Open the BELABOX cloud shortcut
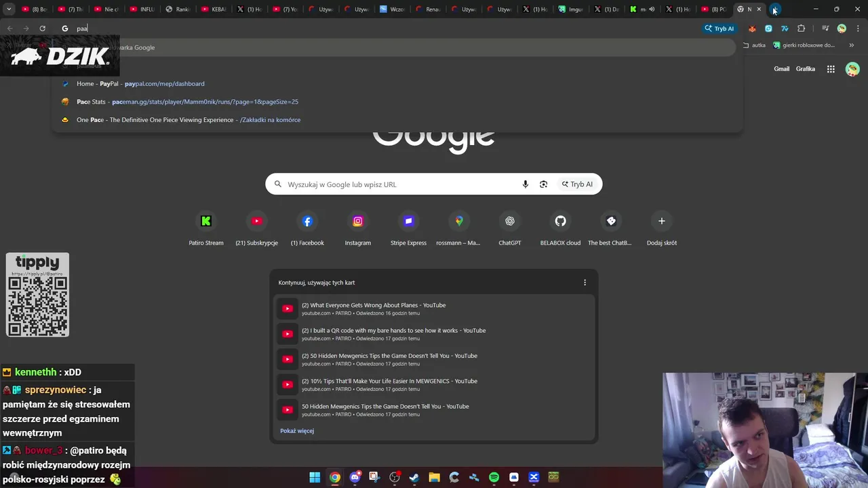868x488 pixels. pyautogui.click(x=560, y=228)
